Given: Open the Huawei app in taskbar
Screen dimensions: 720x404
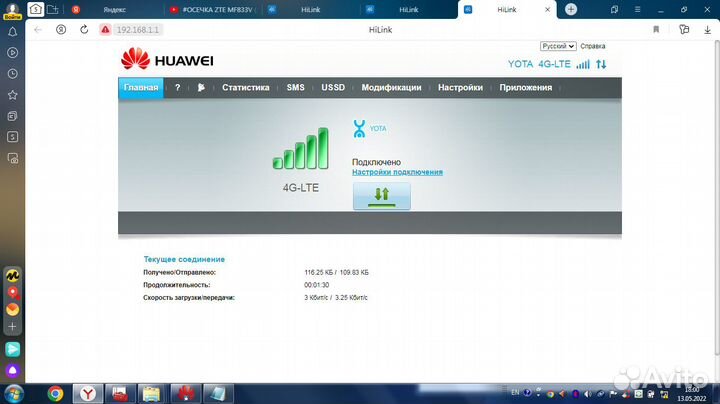Looking at the screenshot, I should pos(186,394).
